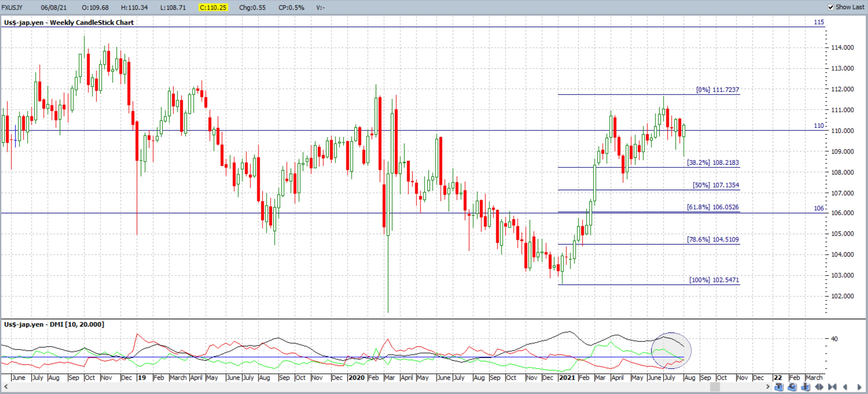Click the 104.000 price axis value
Viewport: 868px width, 394px height.
coord(842,254)
